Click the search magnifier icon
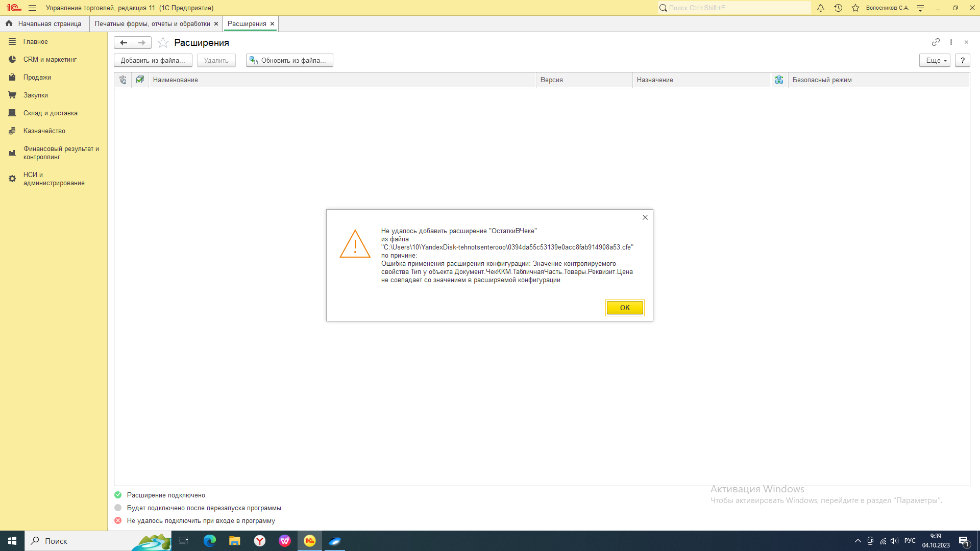 663,8
